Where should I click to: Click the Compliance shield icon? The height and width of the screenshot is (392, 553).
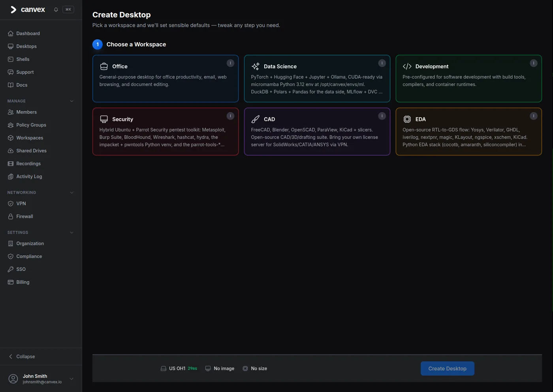click(x=11, y=256)
